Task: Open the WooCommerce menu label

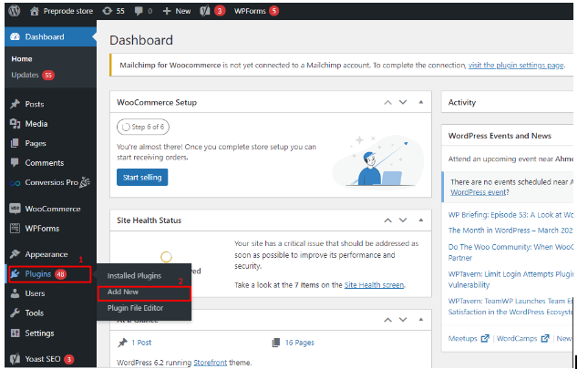Action: click(x=53, y=209)
